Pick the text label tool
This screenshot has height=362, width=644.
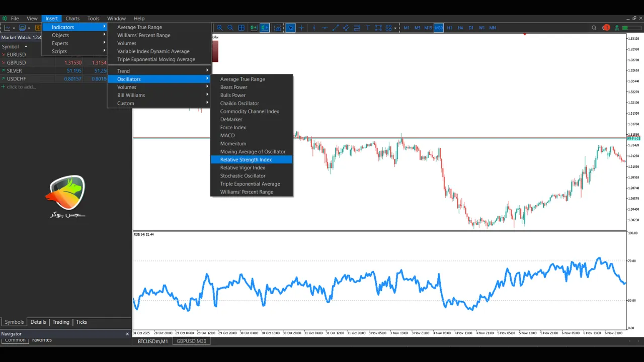tap(368, 28)
